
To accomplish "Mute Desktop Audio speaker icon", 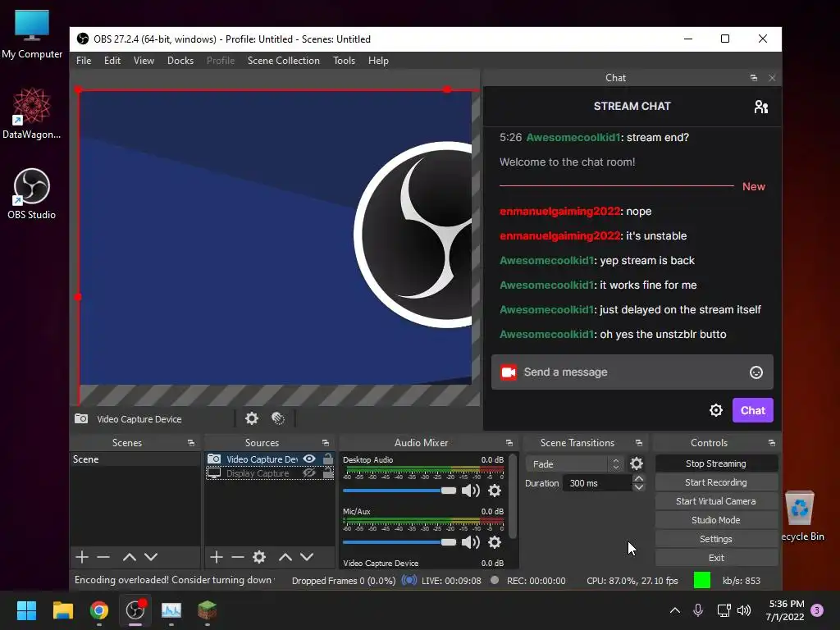I will (470, 491).
